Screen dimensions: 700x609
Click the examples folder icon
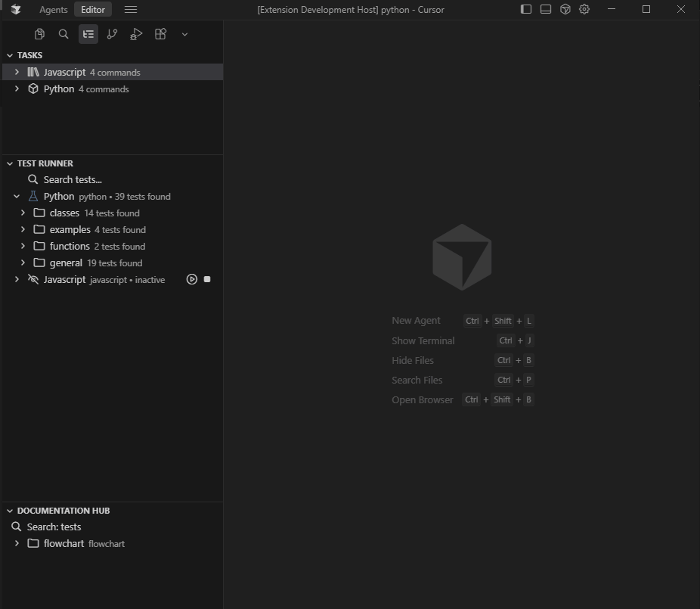(x=39, y=229)
